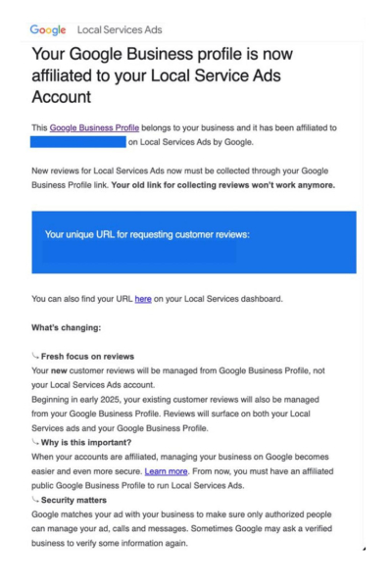Click the email headline about Business profile affiliation
The image size is (392, 588).
162,75
